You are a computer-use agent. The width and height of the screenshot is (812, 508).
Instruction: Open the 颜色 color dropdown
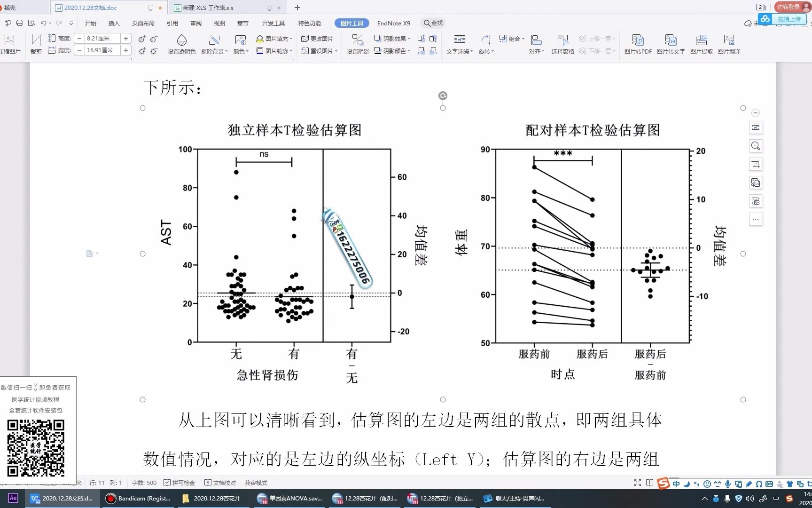[x=241, y=51]
